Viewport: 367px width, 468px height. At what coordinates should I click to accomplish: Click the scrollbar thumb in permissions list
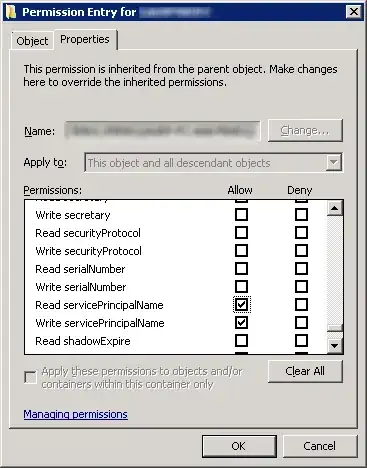pyautogui.click(x=334, y=328)
